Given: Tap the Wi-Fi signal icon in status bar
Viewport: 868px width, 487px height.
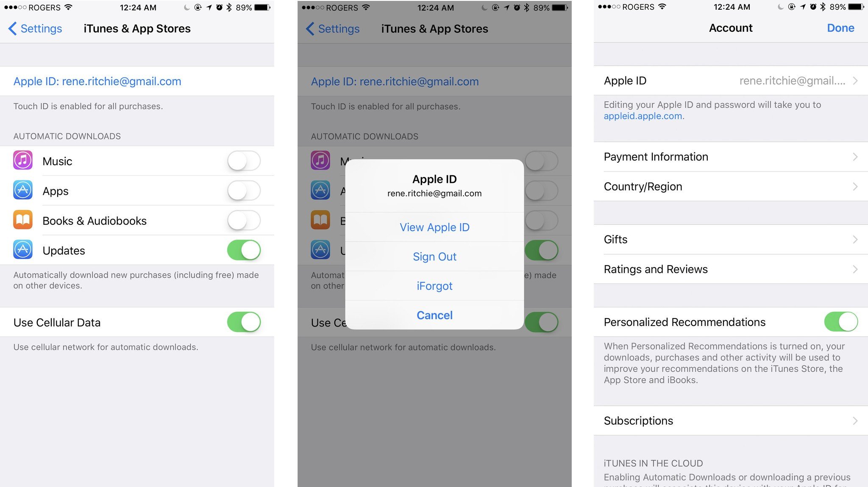Looking at the screenshot, I should tap(92, 6).
